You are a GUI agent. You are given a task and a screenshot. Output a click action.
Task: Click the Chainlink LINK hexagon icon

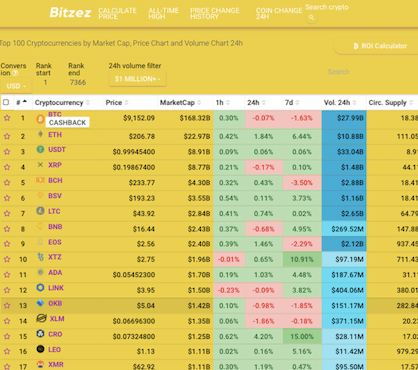(40, 287)
